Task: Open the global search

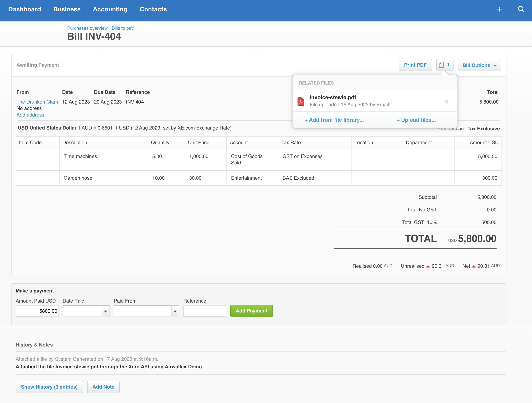Action: (521, 9)
